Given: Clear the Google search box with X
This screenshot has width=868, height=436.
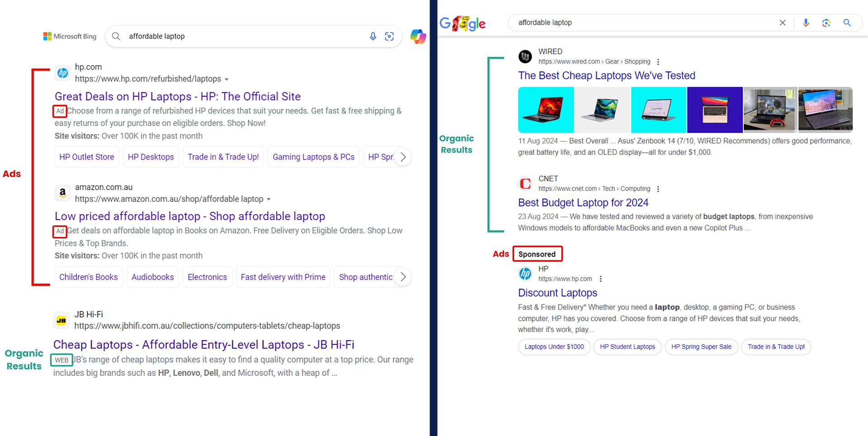Looking at the screenshot, I should (783, 23).
